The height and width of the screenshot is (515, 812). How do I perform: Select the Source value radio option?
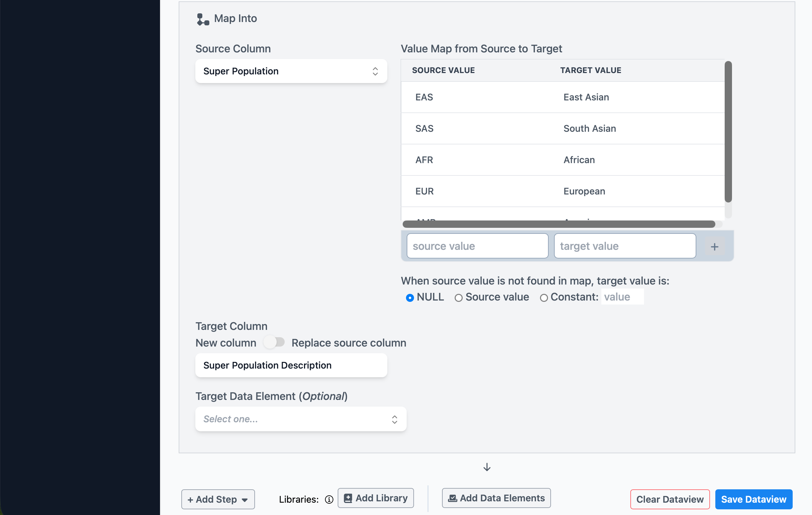458,298
